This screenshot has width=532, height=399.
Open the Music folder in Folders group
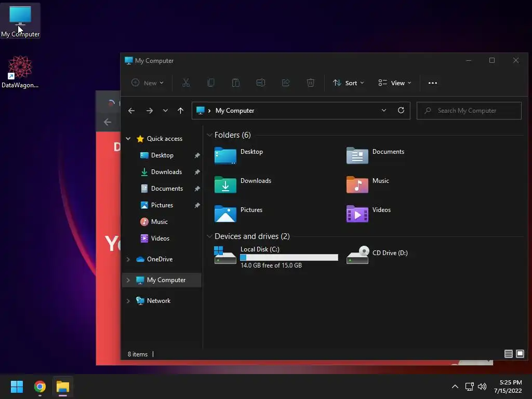click(367, 184)
